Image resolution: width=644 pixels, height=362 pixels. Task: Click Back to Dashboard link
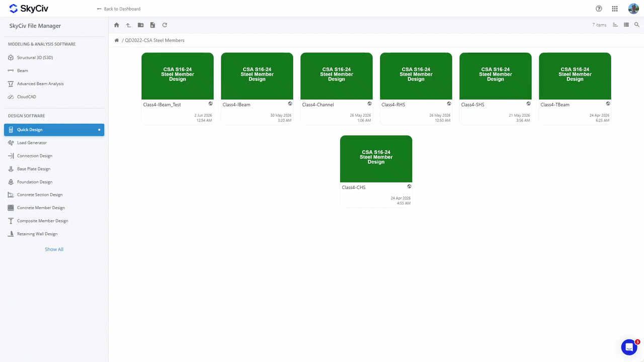[x=119, y=9]
